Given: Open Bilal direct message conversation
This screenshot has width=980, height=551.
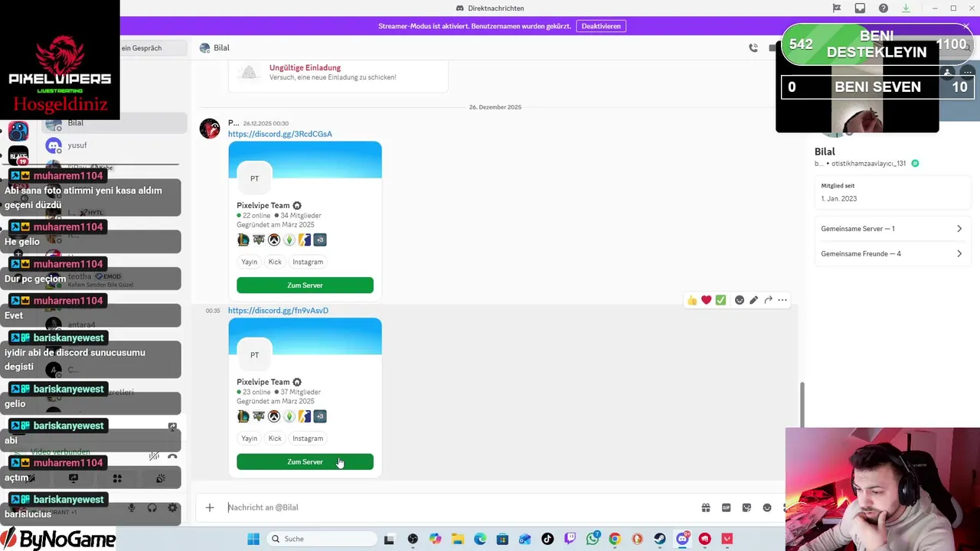Looking at the screenshot, I should pos(113,122).
